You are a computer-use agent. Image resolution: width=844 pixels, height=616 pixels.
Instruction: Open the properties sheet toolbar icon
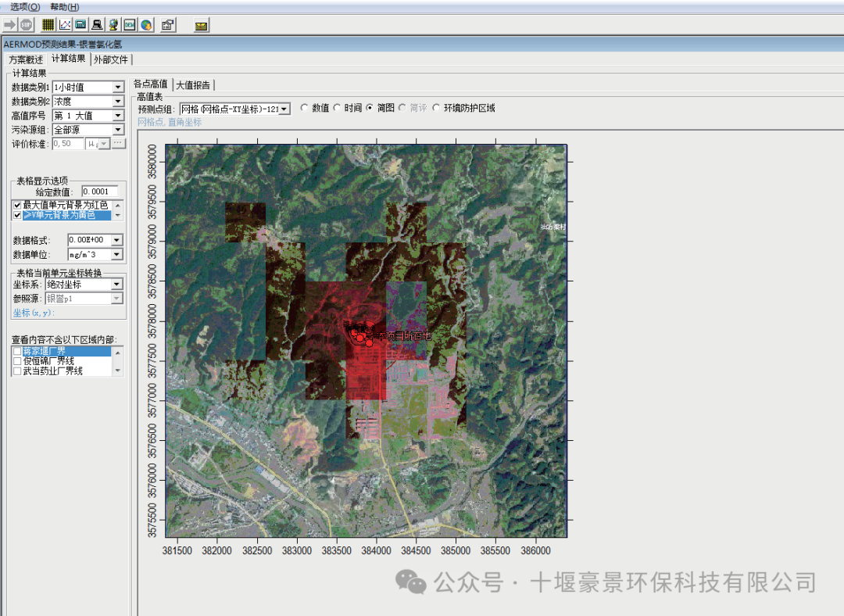tap(167, 25)
